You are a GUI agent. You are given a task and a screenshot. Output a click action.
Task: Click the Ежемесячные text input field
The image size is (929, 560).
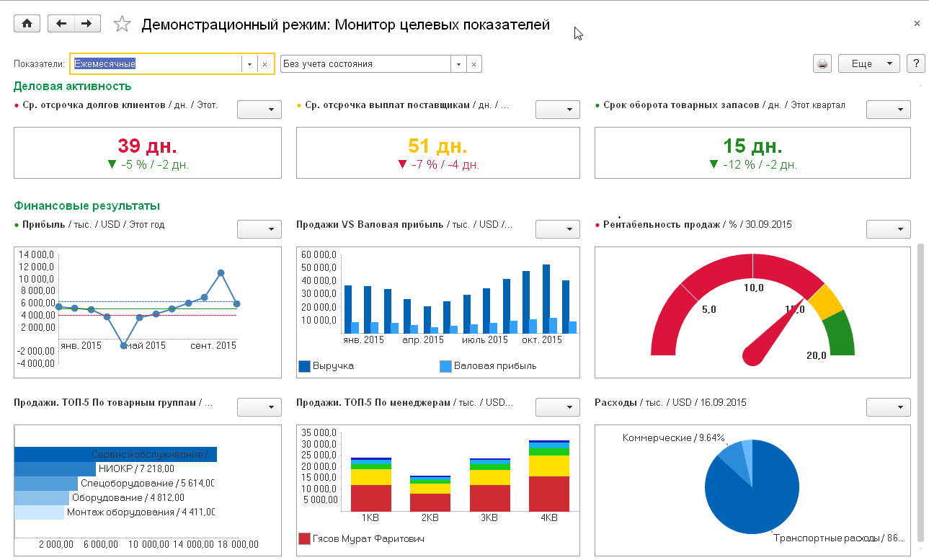click(x=155, y=64)
